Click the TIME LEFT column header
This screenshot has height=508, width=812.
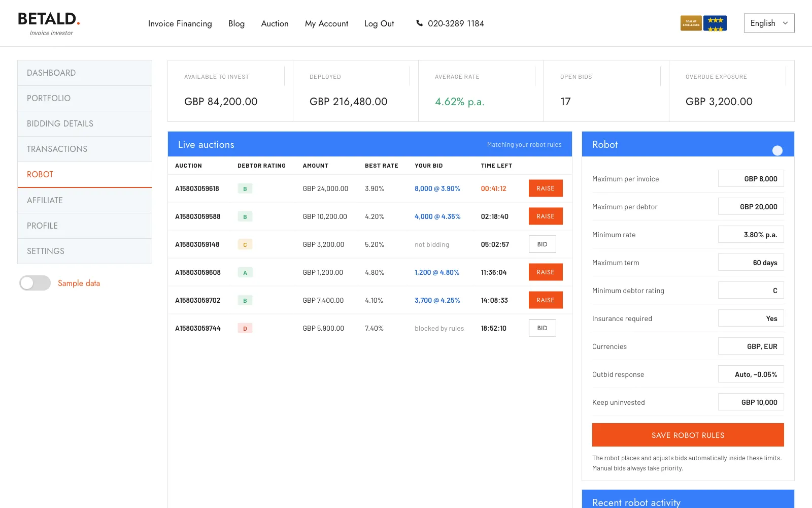(x=496, y=166)
